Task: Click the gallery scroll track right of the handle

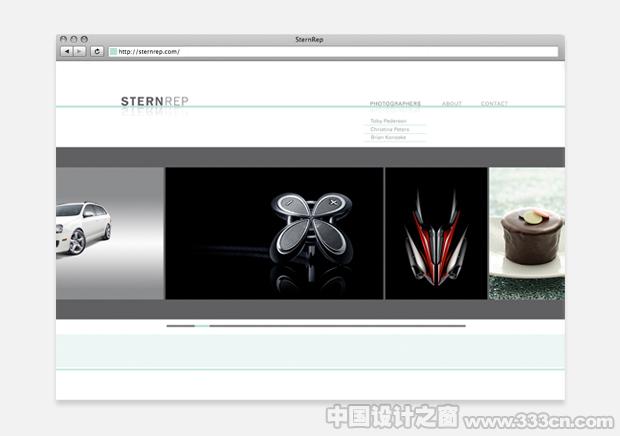Action: point(338,326)
